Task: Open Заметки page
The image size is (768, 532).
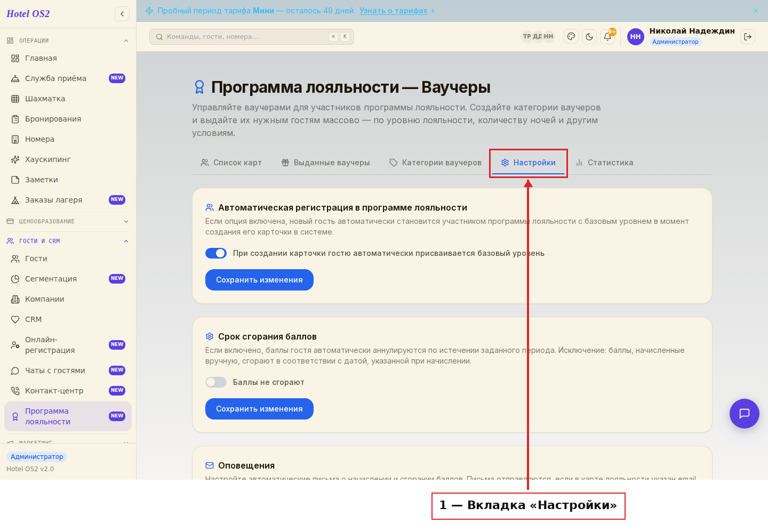Action: coord(68,180)
